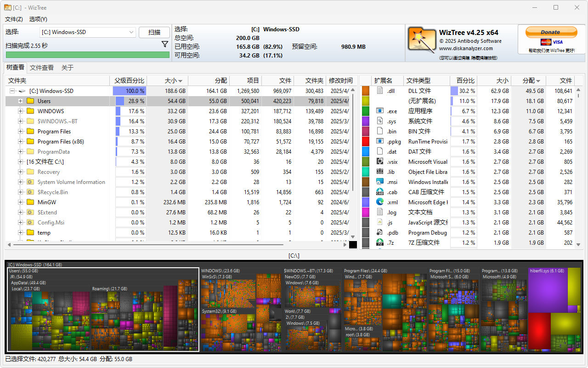Click the .xml Microsoft Edge file icon
This screenshot has width=588, height=368.
(380, 202)
